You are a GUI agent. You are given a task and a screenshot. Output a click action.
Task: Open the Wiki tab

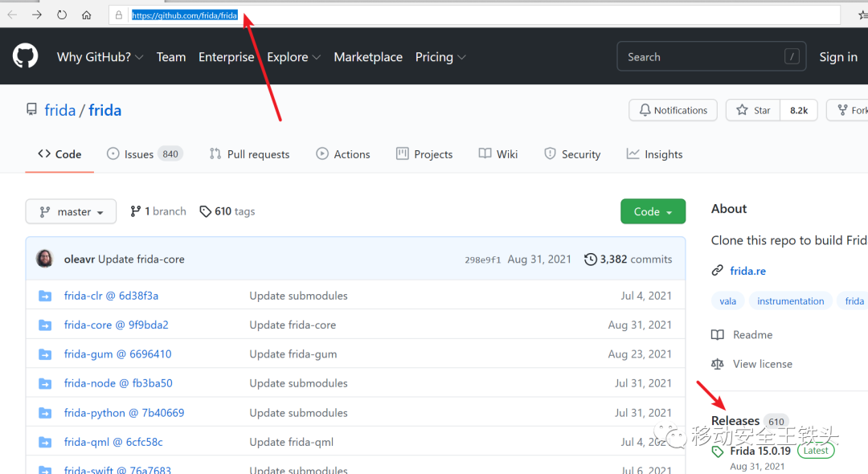[x=498, y=154]
